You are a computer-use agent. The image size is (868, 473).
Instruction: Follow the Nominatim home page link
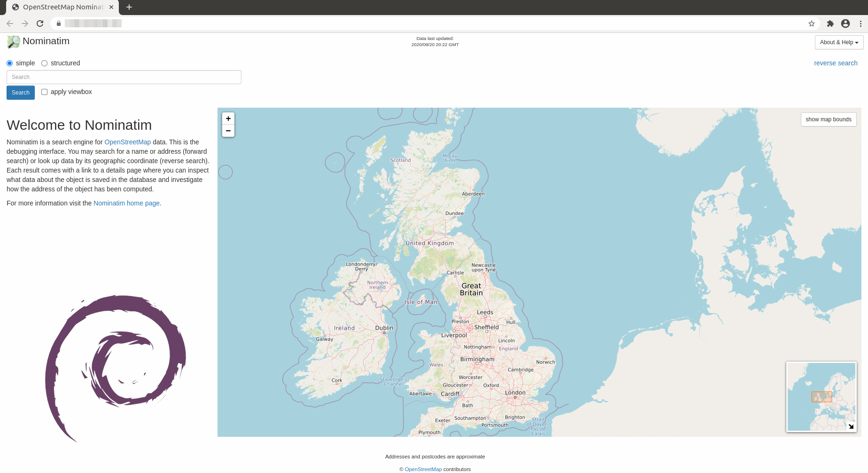coord(126,203)
